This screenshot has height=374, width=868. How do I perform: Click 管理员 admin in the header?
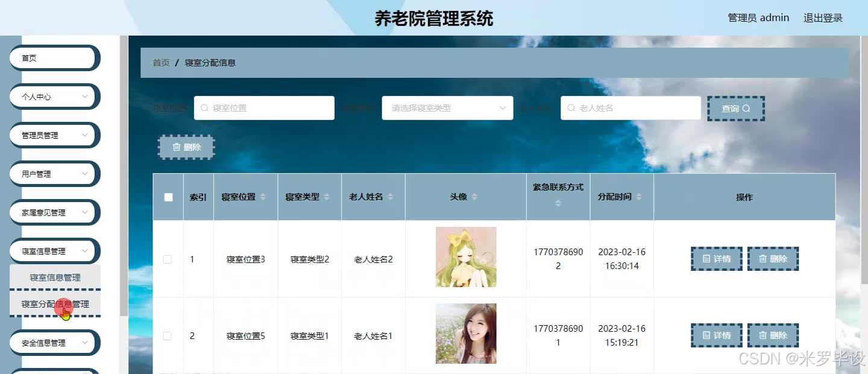[x=758, y=18]
